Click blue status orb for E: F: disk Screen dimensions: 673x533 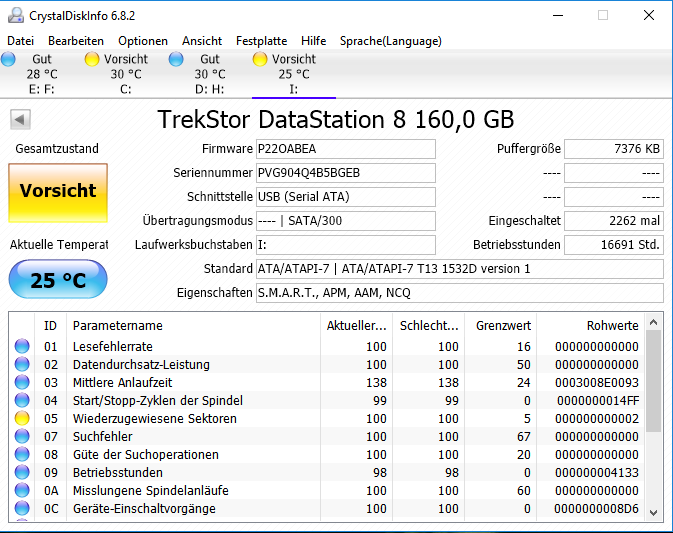click(x=8, y=59)
